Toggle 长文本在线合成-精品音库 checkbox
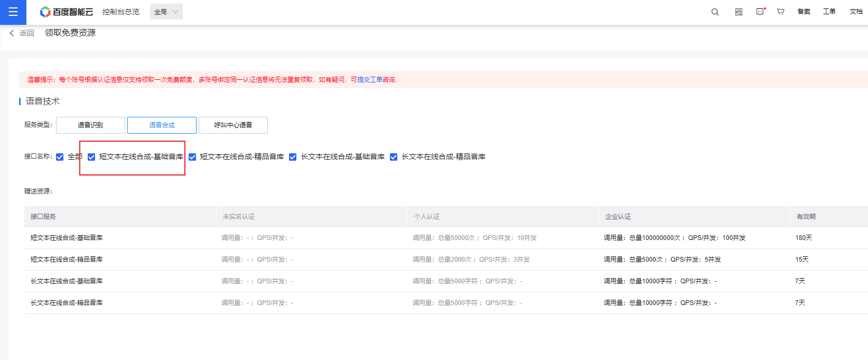The height and width of the screenshot is (360, 868). (x=394, y=157)
